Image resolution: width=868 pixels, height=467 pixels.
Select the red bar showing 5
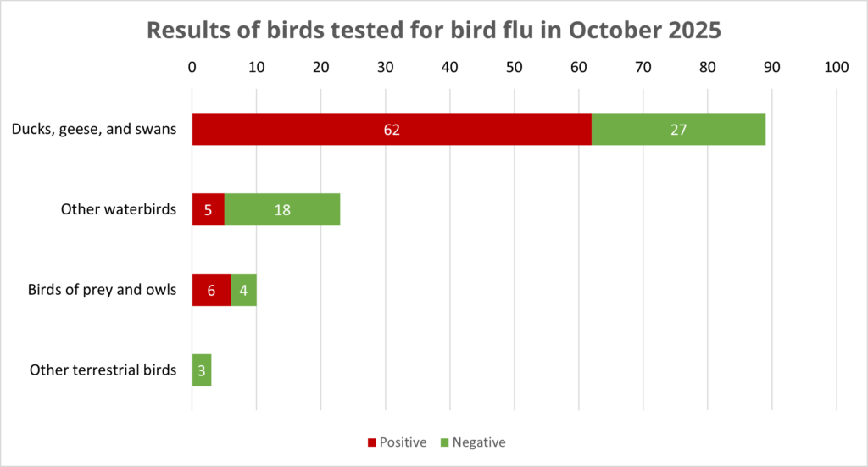tap(208, 210)
